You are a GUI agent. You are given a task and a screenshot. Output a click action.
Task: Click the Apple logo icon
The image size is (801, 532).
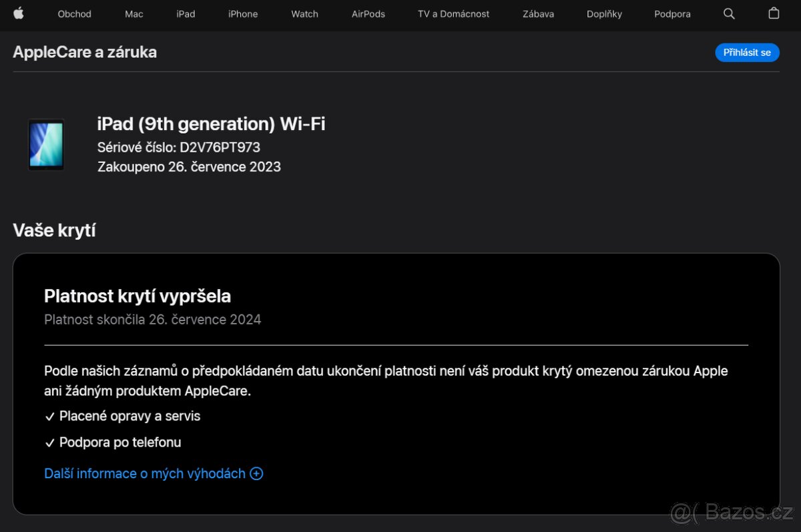click(19, 13)
